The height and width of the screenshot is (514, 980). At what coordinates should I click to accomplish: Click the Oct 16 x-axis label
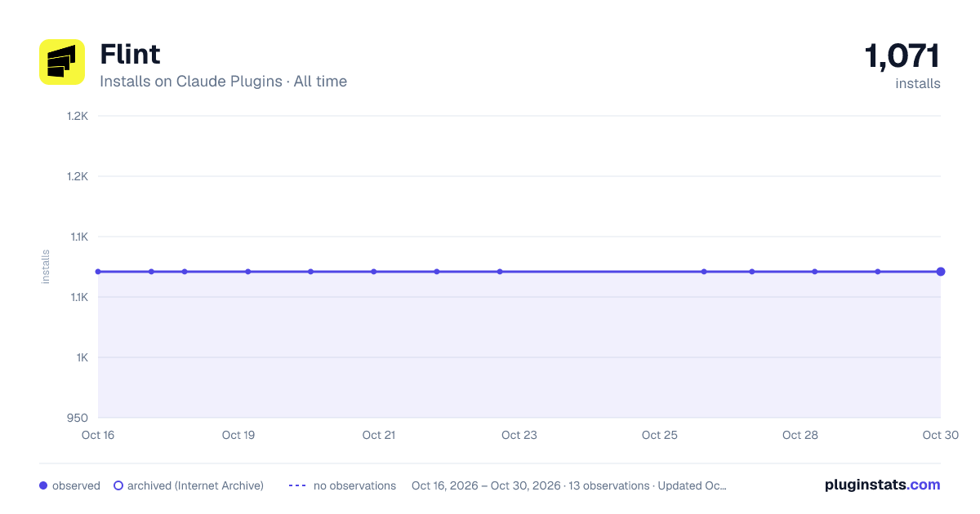tap(98, 435)
